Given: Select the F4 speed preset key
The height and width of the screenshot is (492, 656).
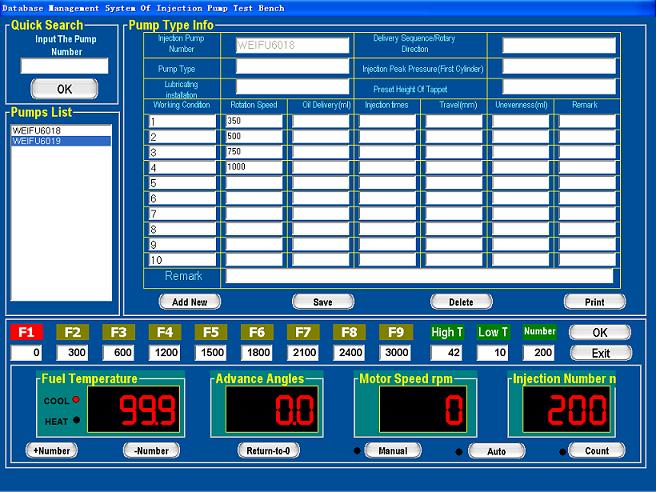Looking at the screenshot, I should tap(164, 332).
